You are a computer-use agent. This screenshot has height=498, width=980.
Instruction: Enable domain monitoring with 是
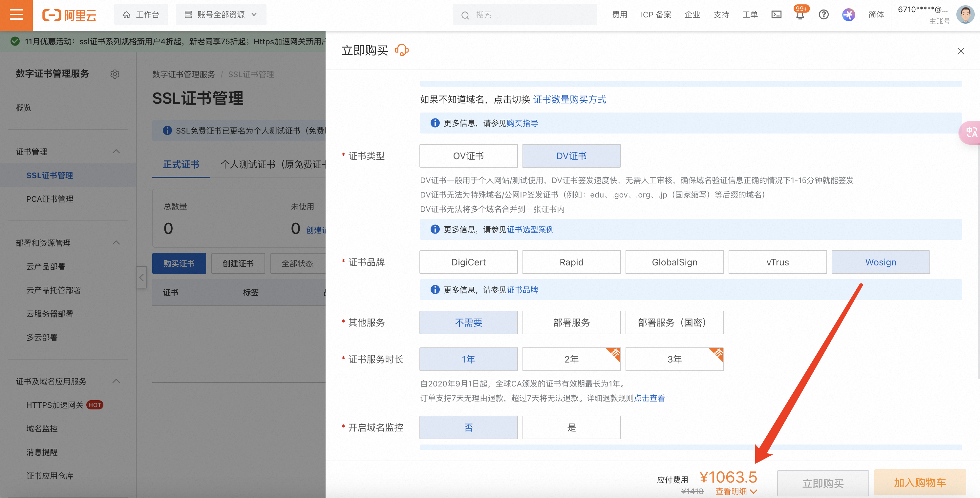click(571, 428)
